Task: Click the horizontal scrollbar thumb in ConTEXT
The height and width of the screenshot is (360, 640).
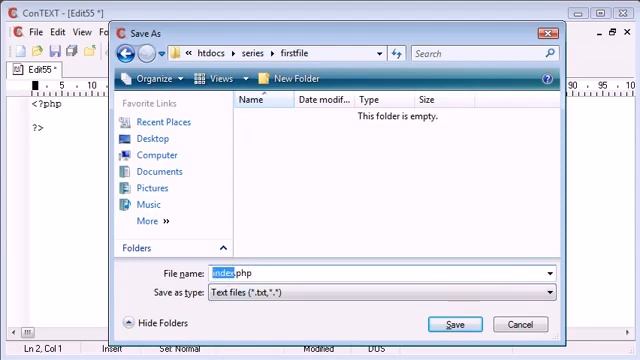Action: click(28, 332)
